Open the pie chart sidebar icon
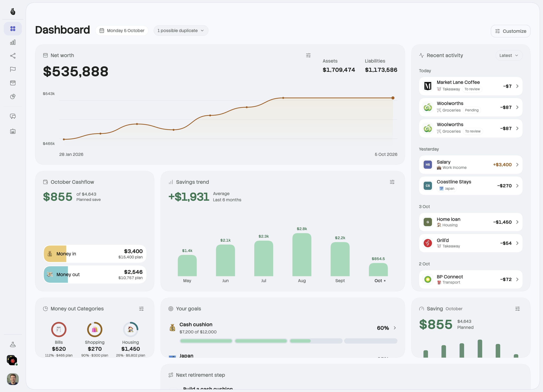This screenshot has width=543, height=392. pyautogui.click(x=13, y=96)
